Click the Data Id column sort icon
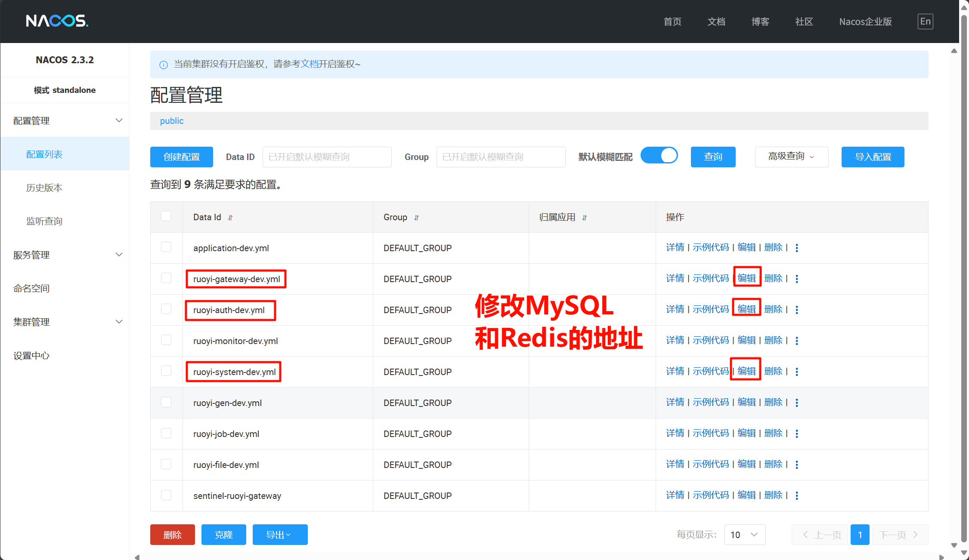This screenshot has height=560, width=969. coord(230,218)
